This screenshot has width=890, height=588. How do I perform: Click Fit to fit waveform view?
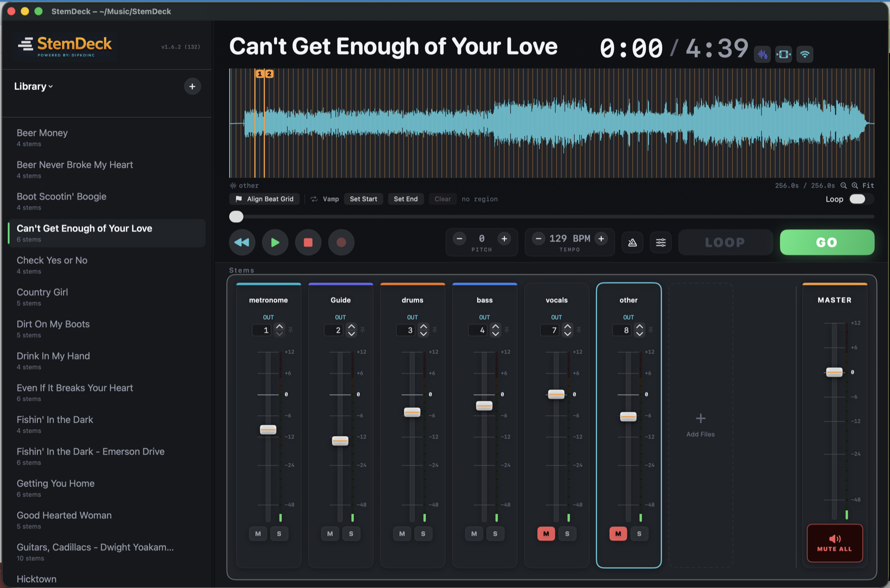tap(868, 185)
